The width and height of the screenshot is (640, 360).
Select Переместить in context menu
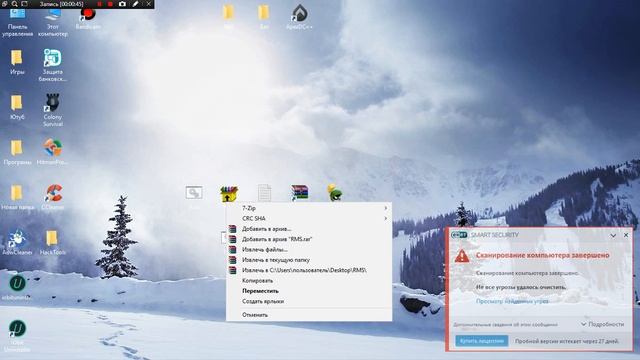click(309, 291)
